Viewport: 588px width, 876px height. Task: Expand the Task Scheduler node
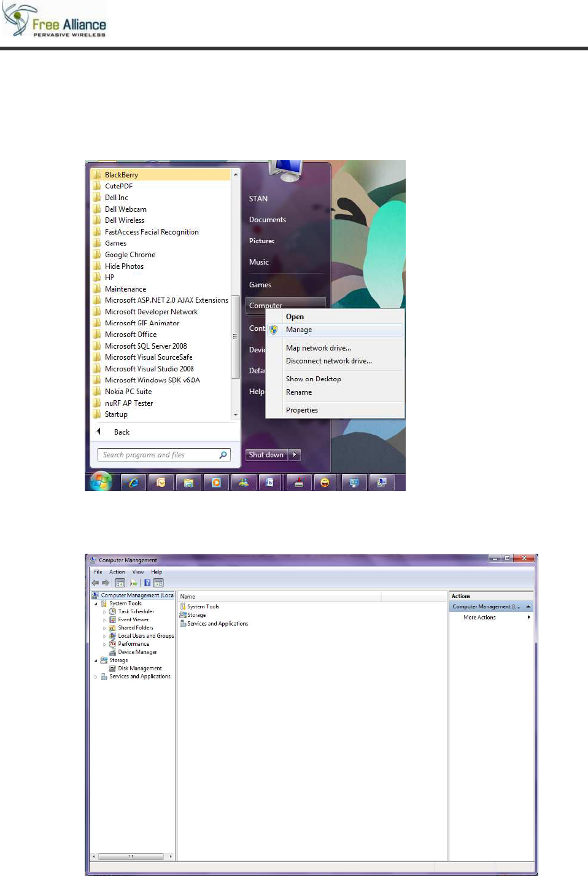point(104,612)
